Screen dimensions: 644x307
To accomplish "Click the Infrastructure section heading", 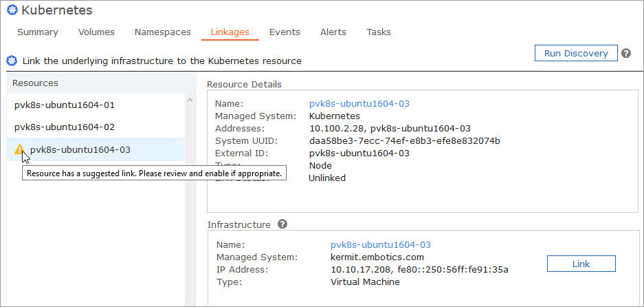I will tap(239, 224).
